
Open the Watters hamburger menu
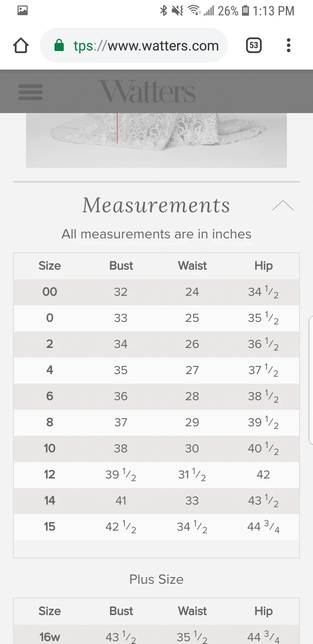coord(31,92)
